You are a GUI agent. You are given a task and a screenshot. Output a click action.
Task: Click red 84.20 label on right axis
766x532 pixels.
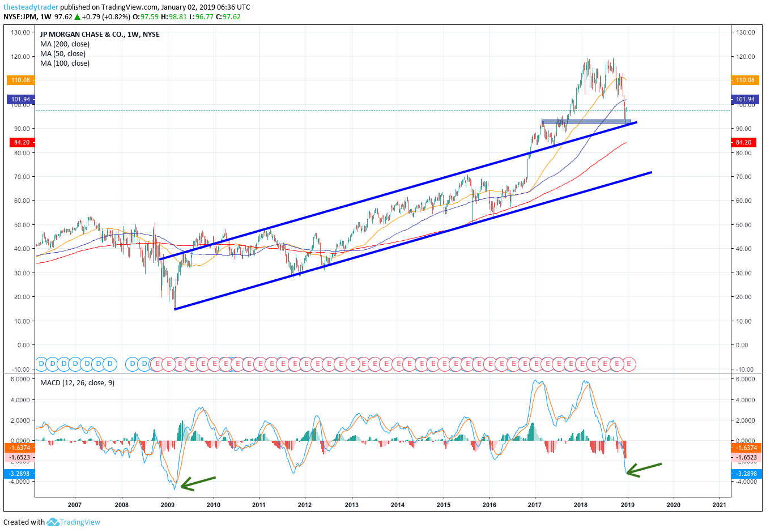click(744, 143)
